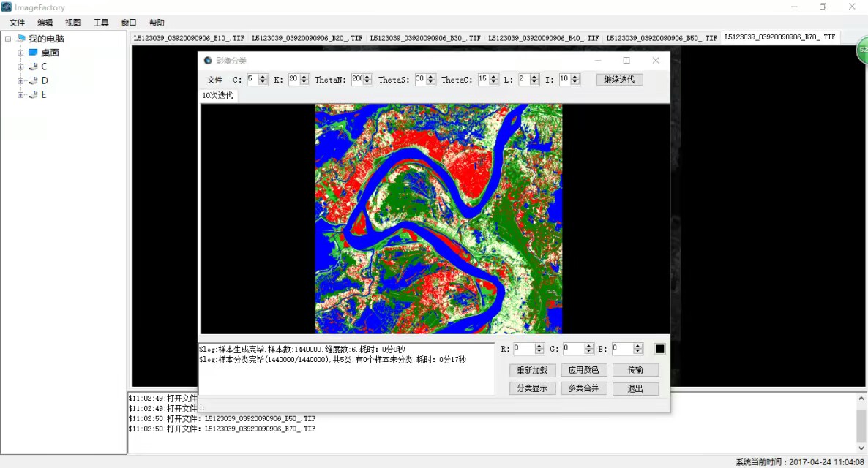Image resolution: width=868 pixels, height=468 pixels.
Task: Increase the R value with the up arrow
Action: (539, 347)
